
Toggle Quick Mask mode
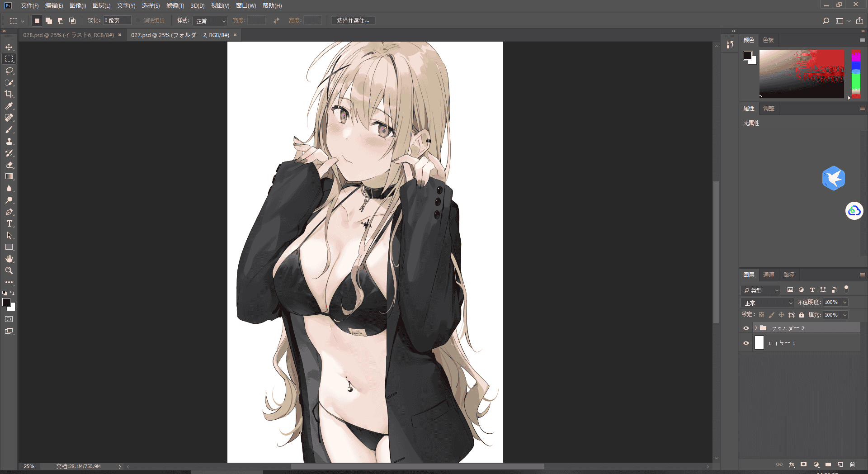click(9, 319)
